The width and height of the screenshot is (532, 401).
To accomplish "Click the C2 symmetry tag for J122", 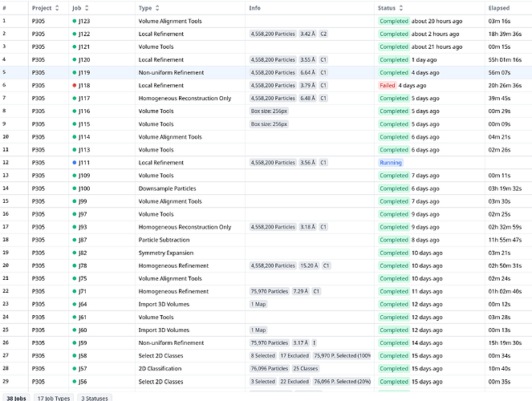I will (323, 34).
